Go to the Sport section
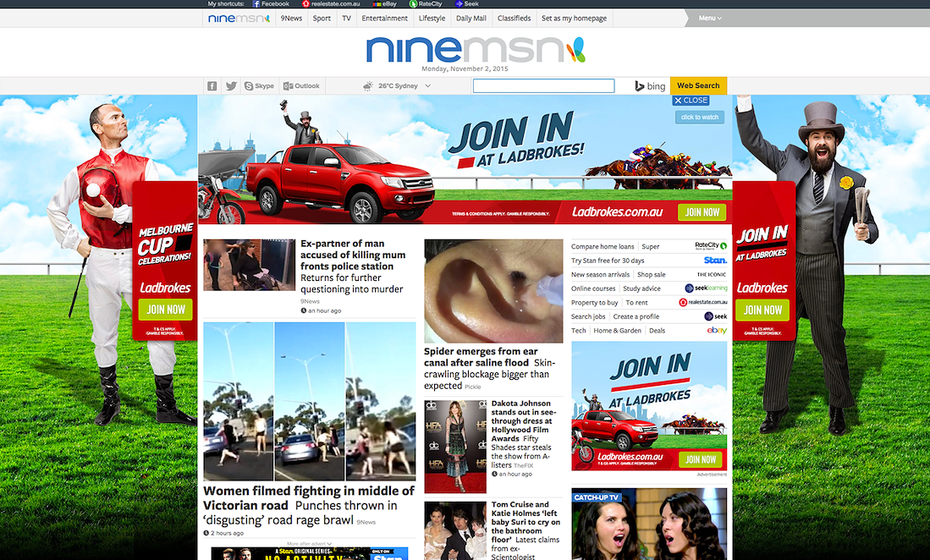Screen dimensions: 930x560 tap(322, 19)
